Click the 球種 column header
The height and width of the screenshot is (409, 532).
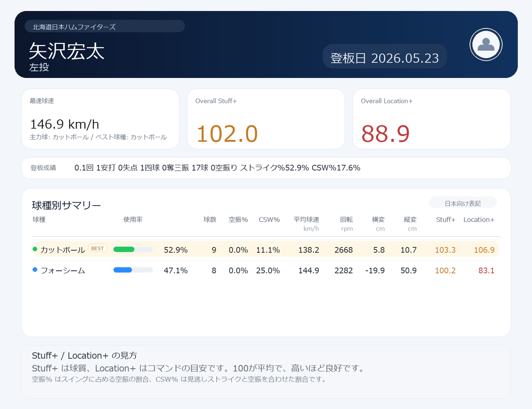pos(39,220)
